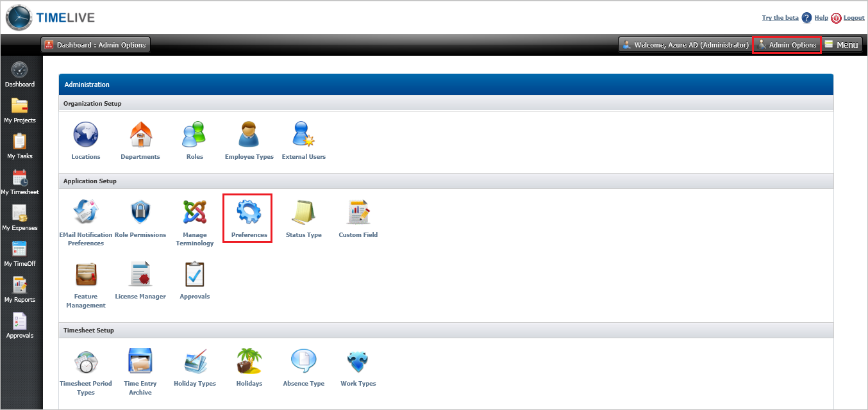Image resolution: width=868 pixels, height=410 pixels.
Task: Open Employee Types configuration
Action: click(249, 135)
